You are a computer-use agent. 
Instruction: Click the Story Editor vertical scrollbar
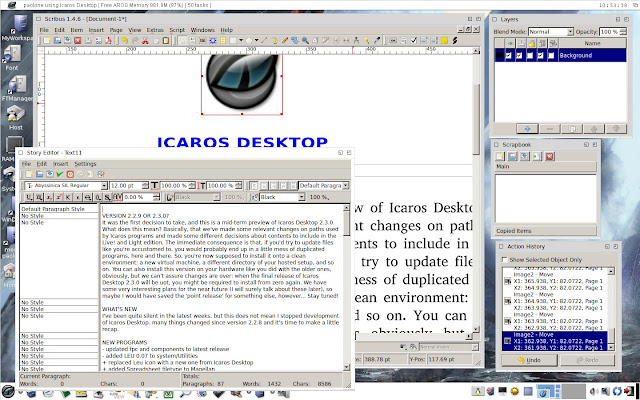tap(347, 287)
